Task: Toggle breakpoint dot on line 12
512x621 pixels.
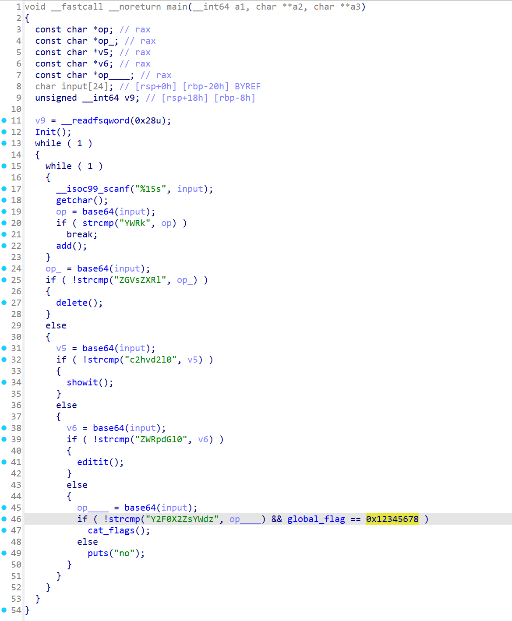Action: point(4,132)
